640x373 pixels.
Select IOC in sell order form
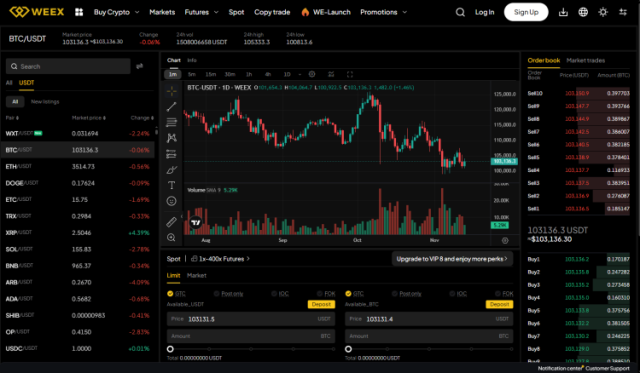(458, 293)
